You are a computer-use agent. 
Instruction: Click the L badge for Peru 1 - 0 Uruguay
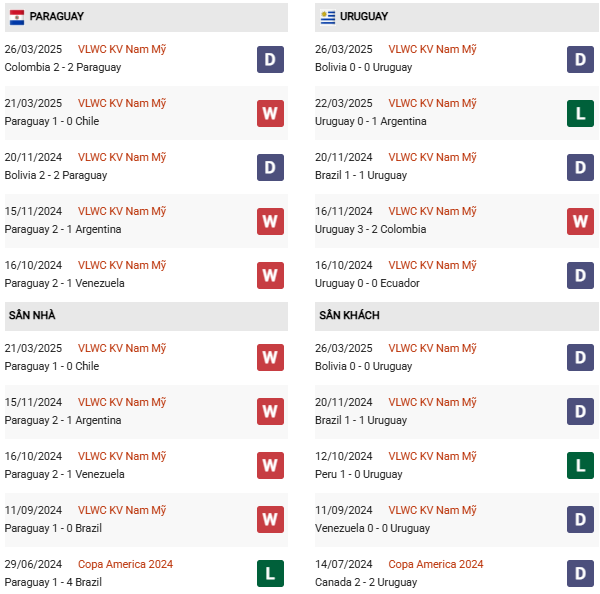[581, 465]
